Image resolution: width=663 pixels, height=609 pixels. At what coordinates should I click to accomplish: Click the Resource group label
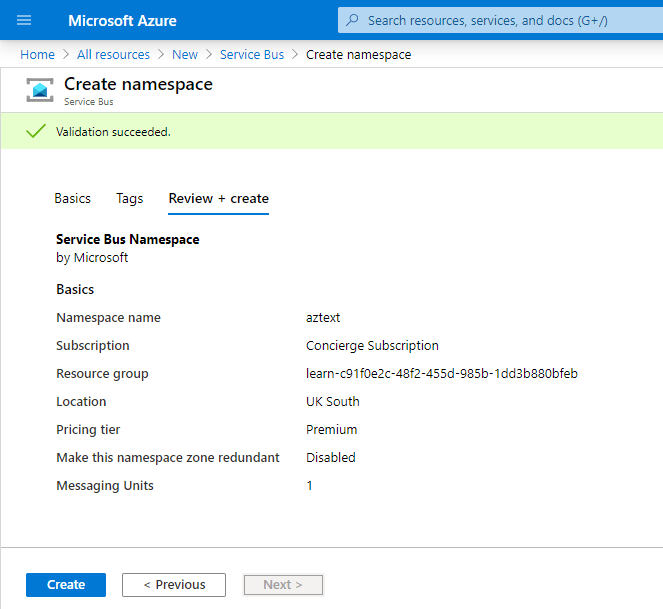[102, 373]
